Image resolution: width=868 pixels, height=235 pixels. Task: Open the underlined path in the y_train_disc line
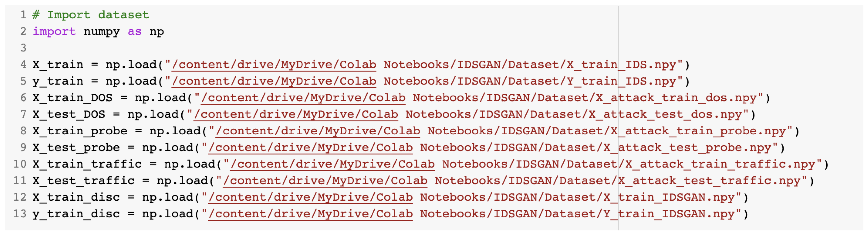[x=310, y=213]
